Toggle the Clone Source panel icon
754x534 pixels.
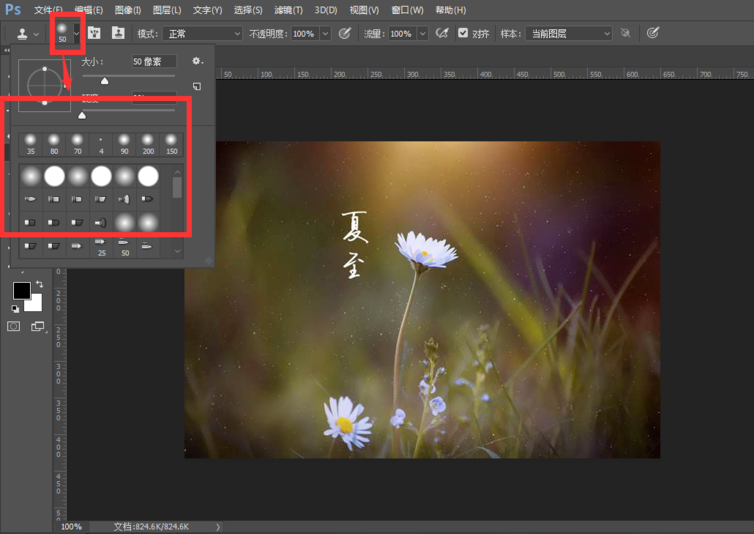118,33
